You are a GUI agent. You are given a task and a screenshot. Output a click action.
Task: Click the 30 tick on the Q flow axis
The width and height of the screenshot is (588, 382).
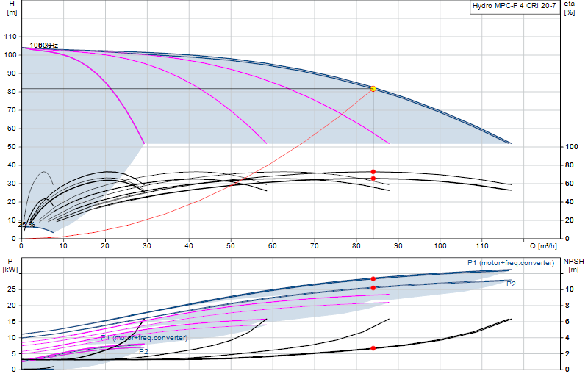[x=147, y=246]
